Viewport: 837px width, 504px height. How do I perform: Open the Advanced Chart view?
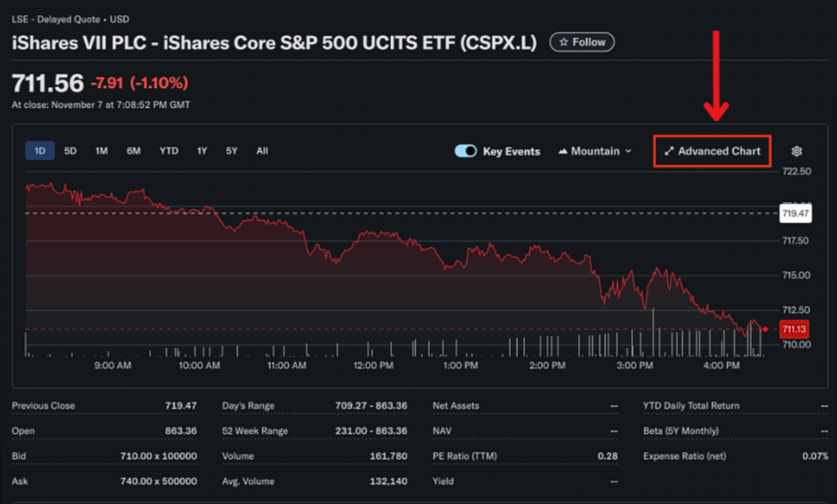coord(713,152)
